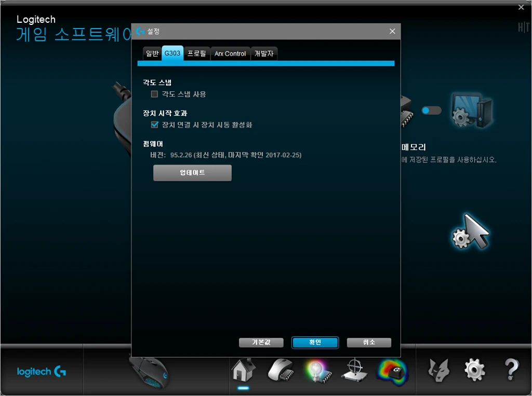Open the Home icon in bottom bar
The width and height of the screenshot is (532, 396).
coord(244,370)
